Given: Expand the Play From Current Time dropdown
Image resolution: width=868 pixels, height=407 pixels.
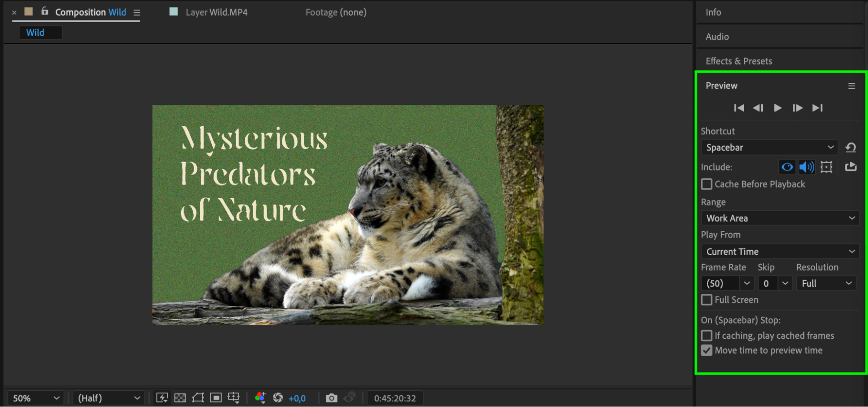Looking at the screenshot, I should point(780,252).
